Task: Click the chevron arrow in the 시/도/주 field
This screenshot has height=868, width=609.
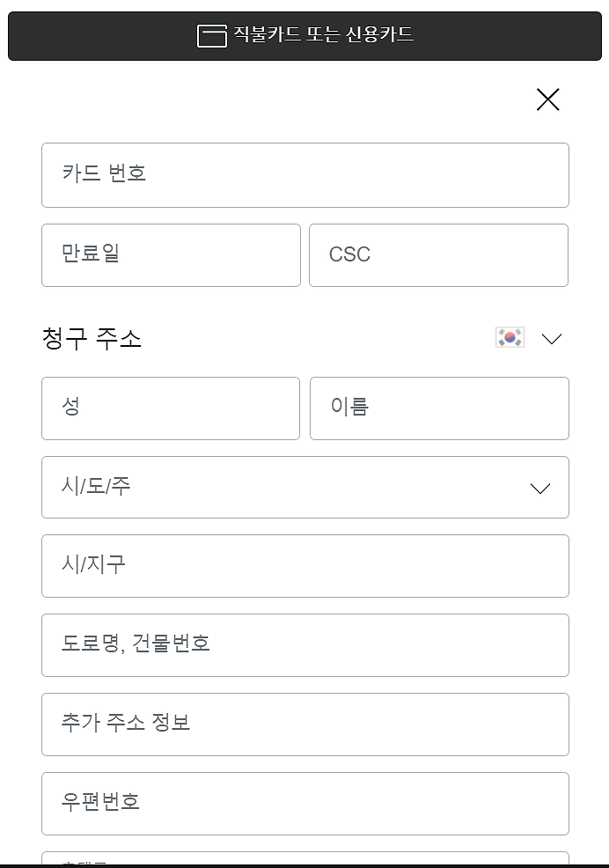Action: pos(539,489)
